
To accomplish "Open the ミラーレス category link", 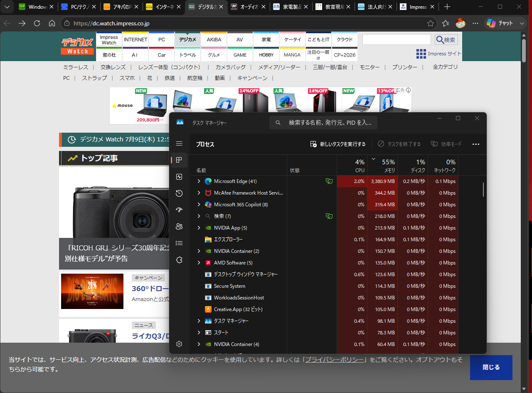I will point(76,67).
